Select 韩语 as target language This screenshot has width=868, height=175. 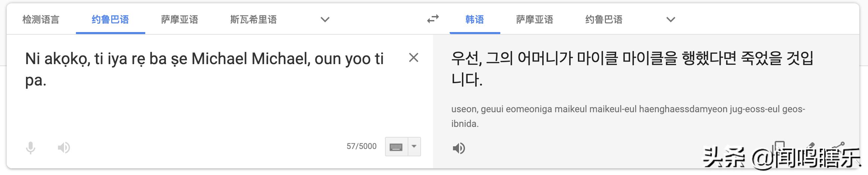474,20
